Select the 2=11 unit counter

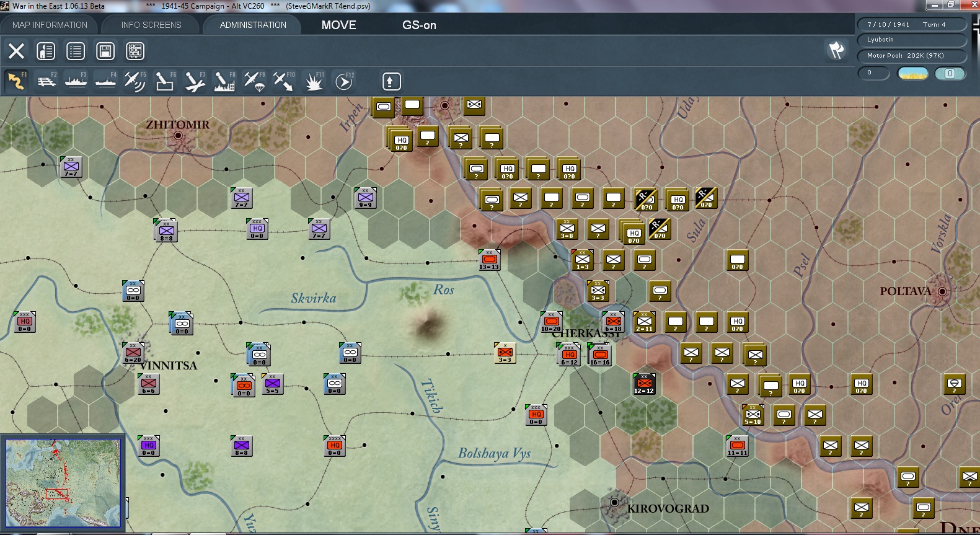click(x=644, y=322)
